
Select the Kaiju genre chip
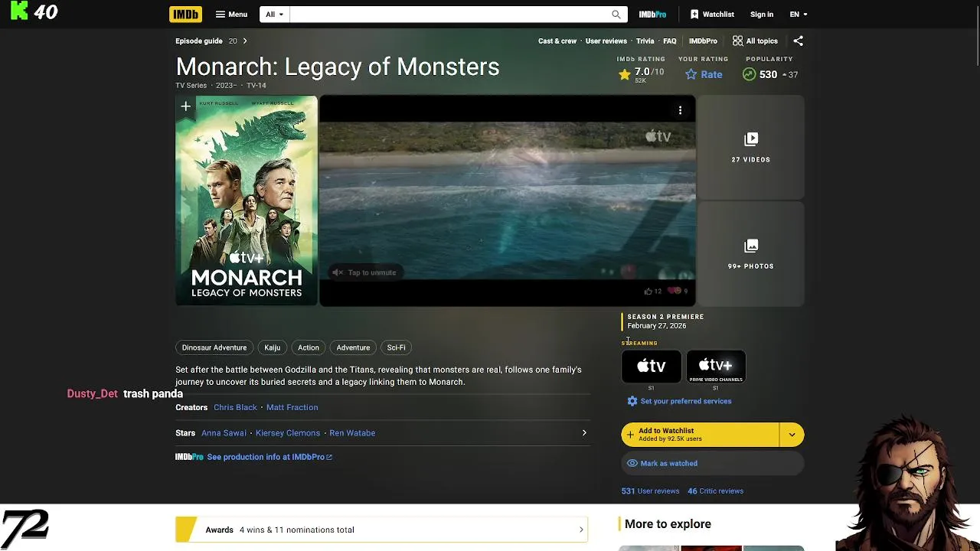[x=273, y=347]
